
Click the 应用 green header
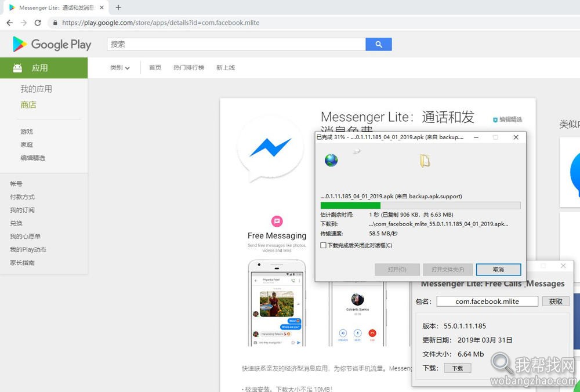pos(43,68)
